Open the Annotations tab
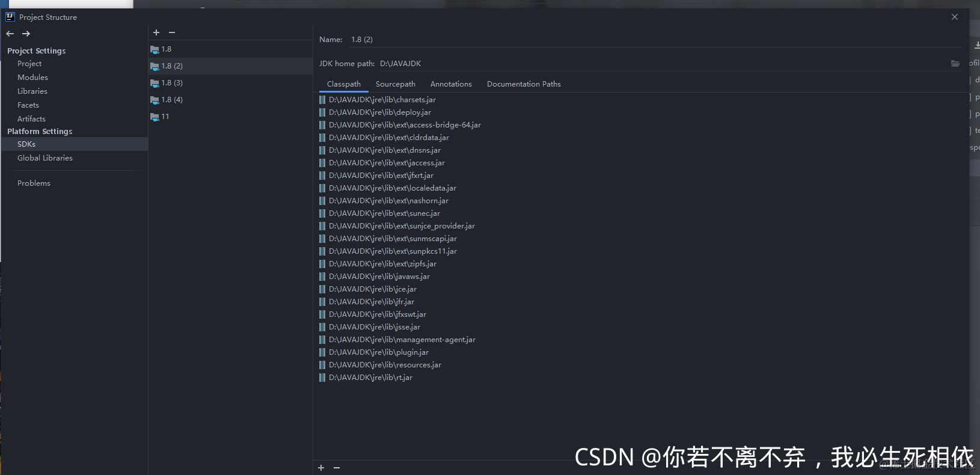Image resolution: width=980 pixels, height=475 pixels. click(x=451, y=84)
